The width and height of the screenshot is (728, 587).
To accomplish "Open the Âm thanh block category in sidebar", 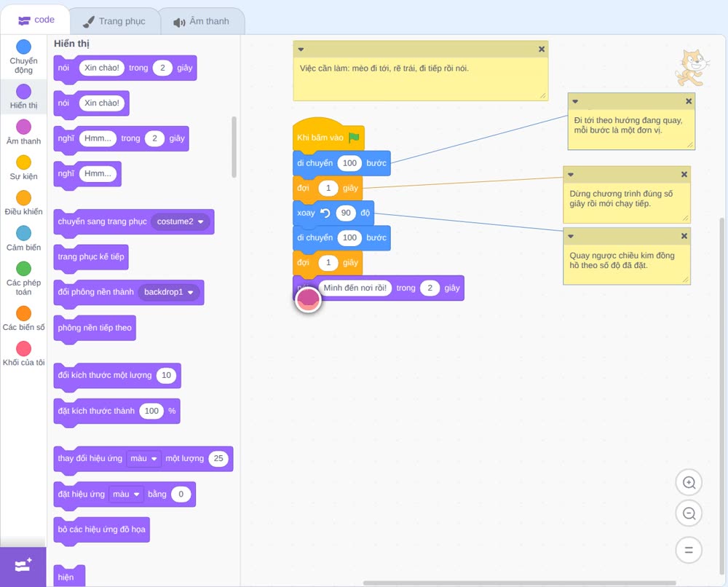I will [23, 133].
